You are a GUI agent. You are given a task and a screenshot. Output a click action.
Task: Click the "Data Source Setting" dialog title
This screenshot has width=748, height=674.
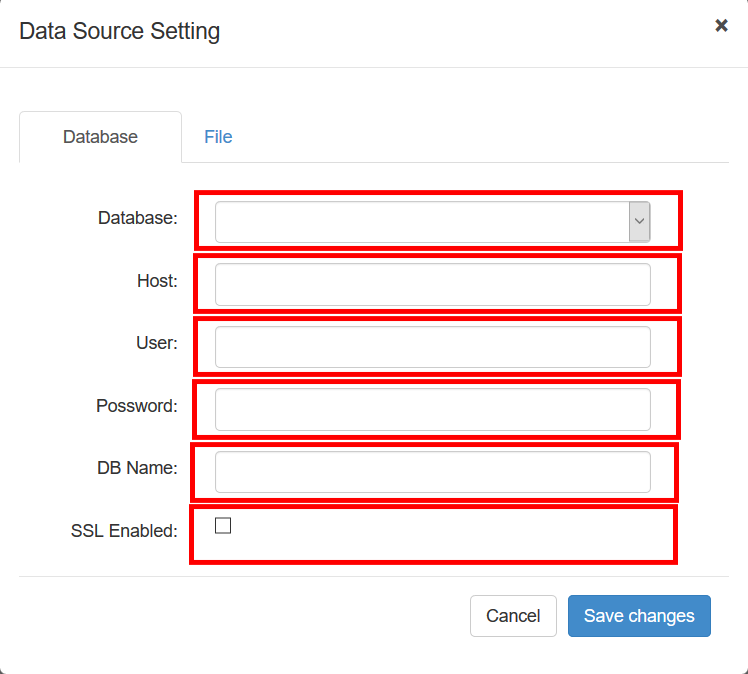pyautogui.click(x=120, y=31)
